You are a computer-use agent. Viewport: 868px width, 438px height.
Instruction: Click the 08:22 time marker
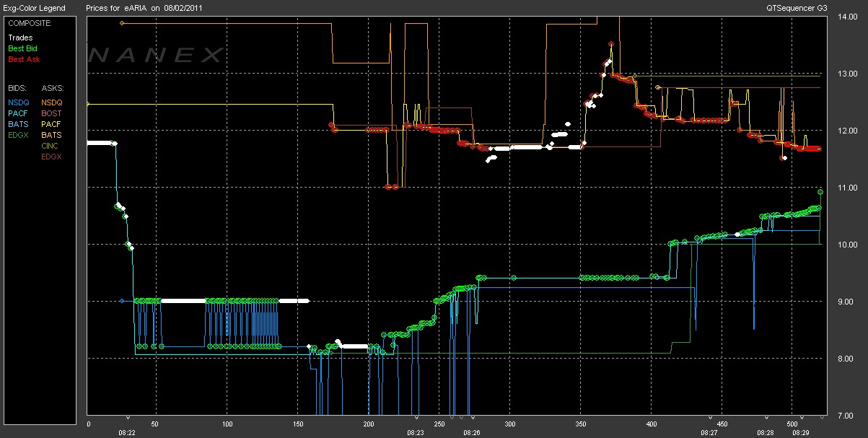[127, 433]
